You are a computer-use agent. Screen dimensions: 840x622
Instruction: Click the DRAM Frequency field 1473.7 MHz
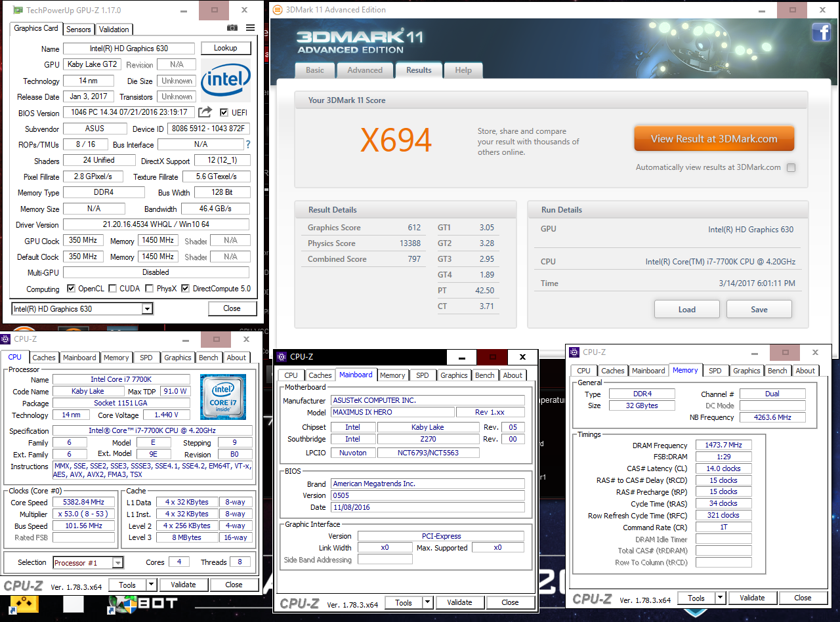click(x=724, y=446)
